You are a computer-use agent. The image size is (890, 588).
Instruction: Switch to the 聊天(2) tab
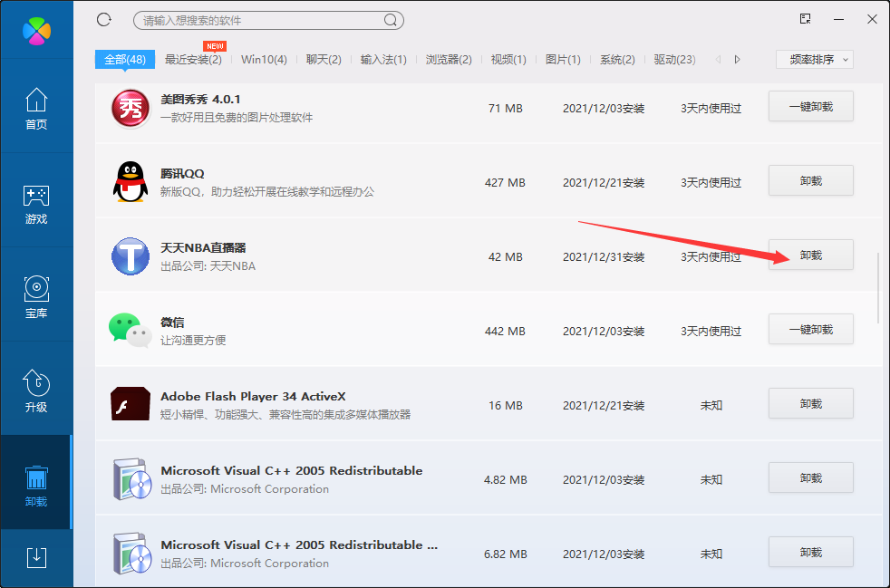(324, 60)
